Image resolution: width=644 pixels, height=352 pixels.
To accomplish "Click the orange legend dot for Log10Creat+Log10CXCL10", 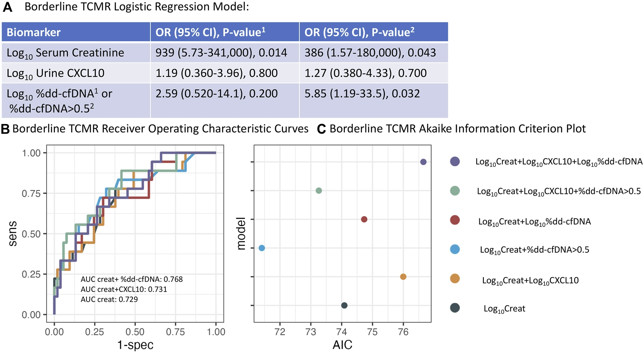I will [455, 279].
